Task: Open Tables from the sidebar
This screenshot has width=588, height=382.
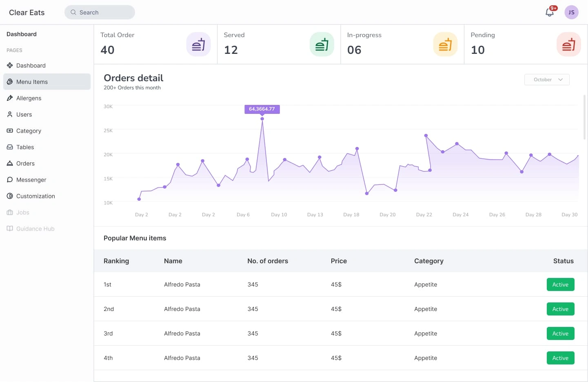Action: [x=47, y=147]
